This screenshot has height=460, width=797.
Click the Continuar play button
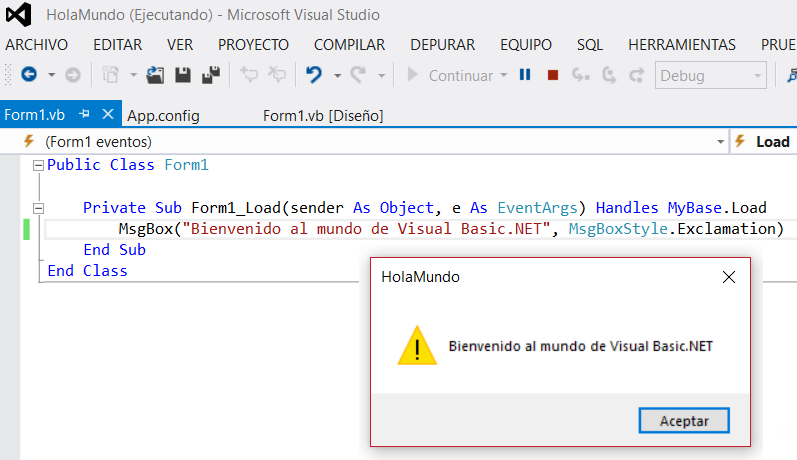coord(451,75)
